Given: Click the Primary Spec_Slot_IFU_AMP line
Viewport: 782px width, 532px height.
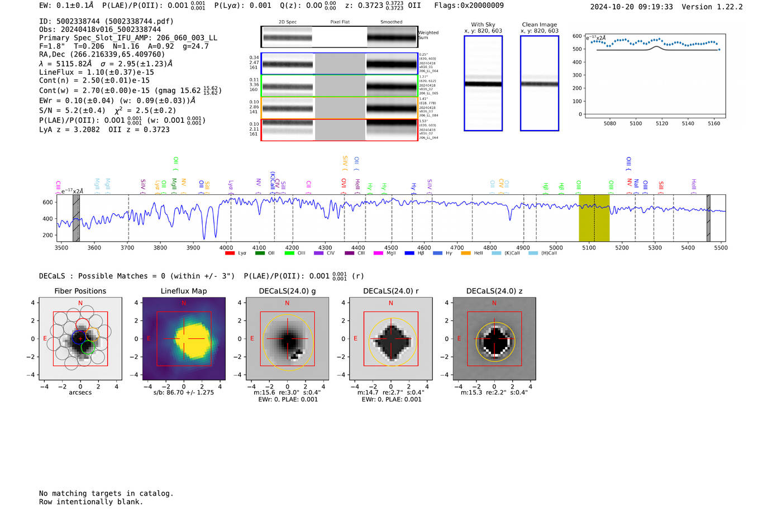Looking at the screenshot, I should point(128,38).
